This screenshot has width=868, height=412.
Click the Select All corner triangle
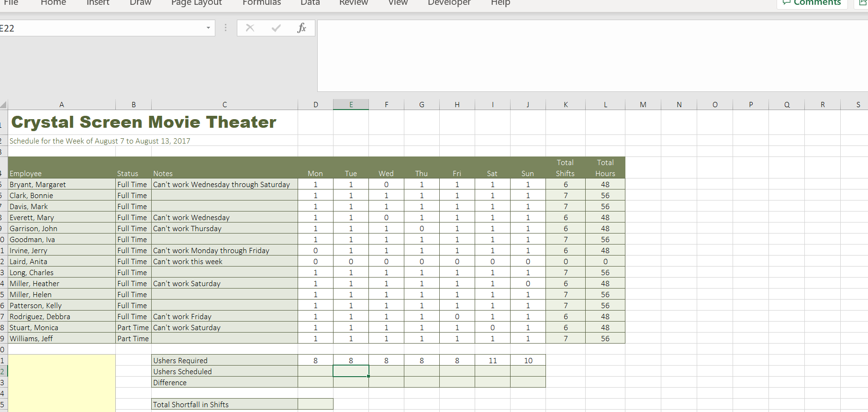pos(4,104)
